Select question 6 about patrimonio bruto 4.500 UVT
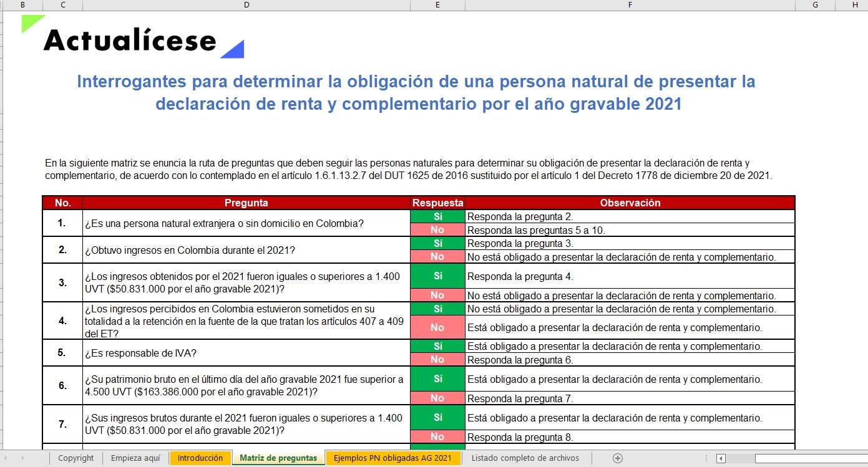 coord(246,385)
